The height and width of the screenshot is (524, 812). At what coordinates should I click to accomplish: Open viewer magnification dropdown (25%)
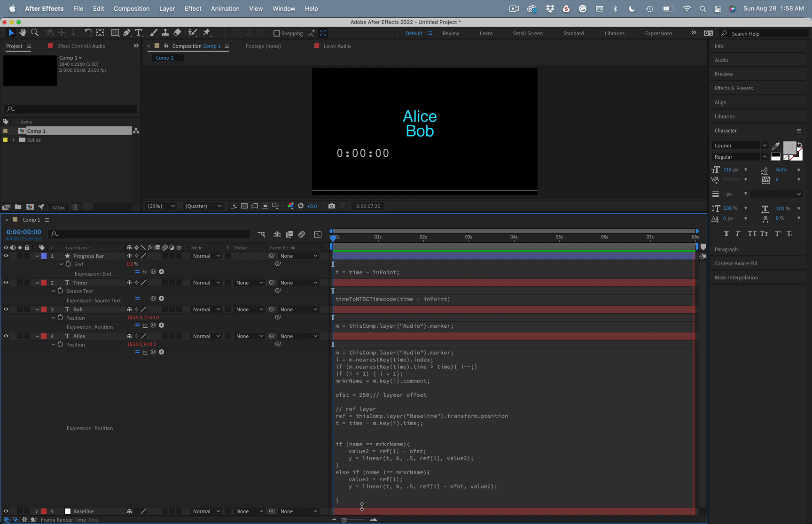pos(161,206)
